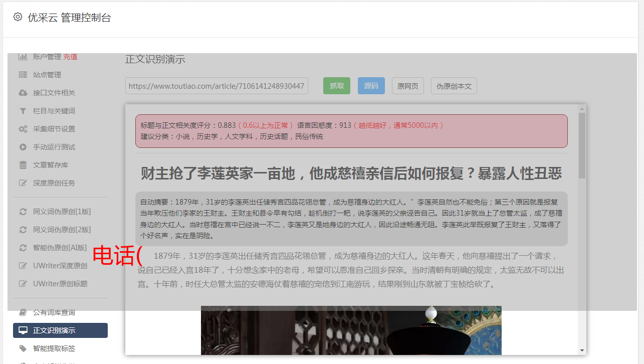Screen dimensions: 644x364
Task: Click the edit icon beside UWriter原创标题
Action: (23, 284)
